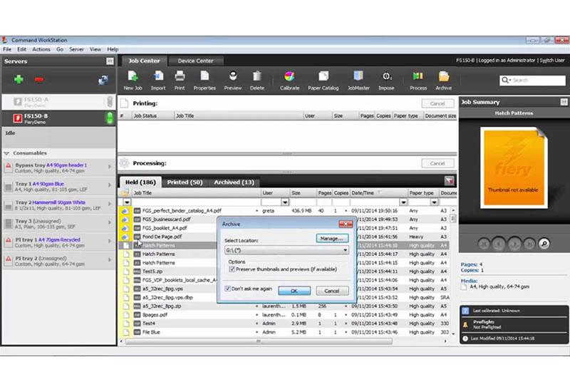Click the New Job toolbar icon

pos(133,77)
